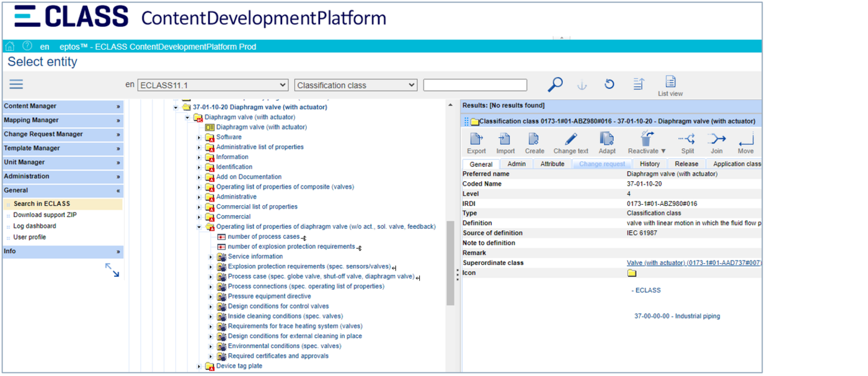Viewport: 868px width, 376px height.
Task: Click the Move icon
Action: pos(745,139)
